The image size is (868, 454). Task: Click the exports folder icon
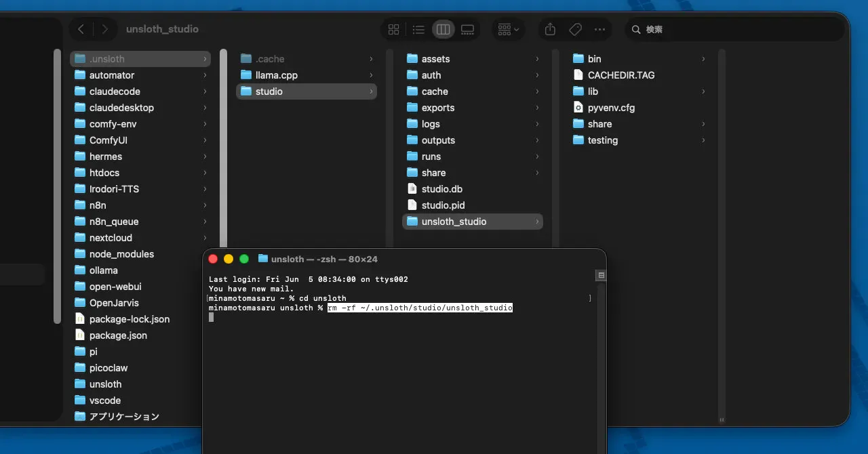(x=412, y=108)
